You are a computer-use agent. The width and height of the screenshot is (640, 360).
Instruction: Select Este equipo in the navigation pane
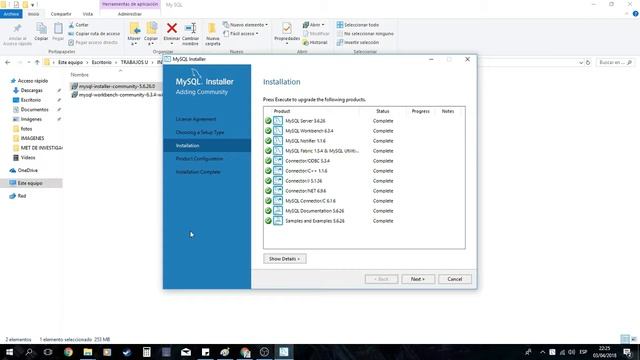pyautogui.click(x=31, y=183)
